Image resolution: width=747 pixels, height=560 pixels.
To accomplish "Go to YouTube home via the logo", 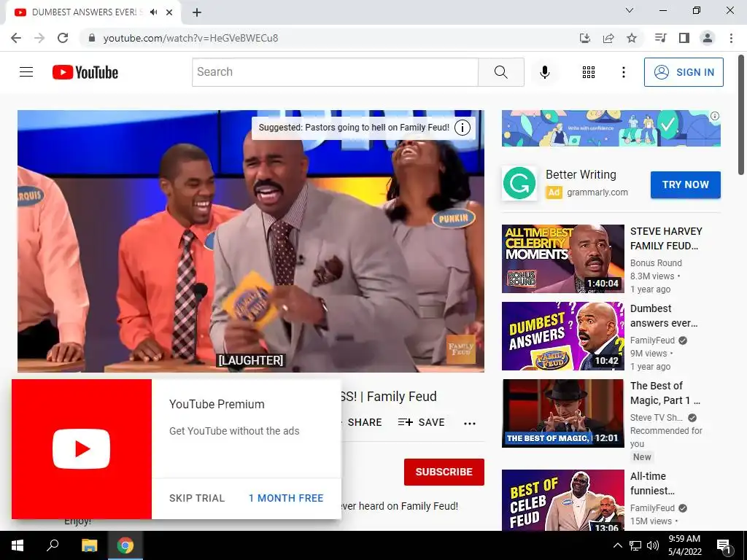I will coord(85,72).
